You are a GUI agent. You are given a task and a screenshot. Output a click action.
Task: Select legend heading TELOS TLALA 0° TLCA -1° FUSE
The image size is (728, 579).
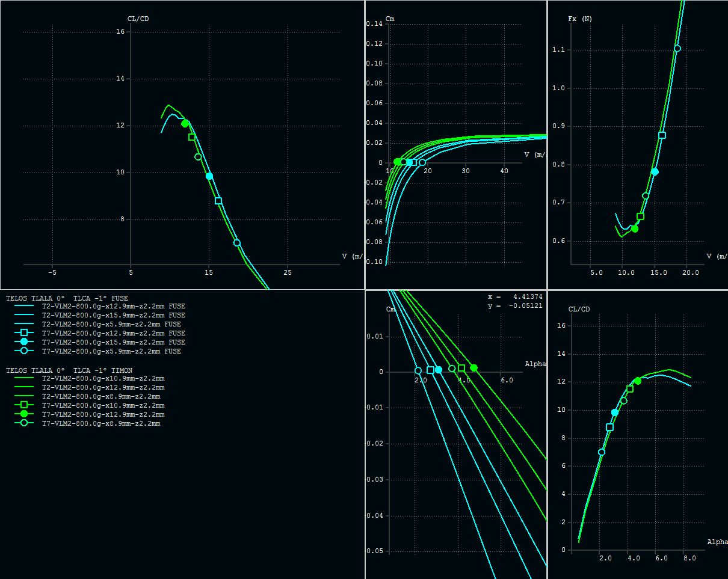click(x=67, y=298)
